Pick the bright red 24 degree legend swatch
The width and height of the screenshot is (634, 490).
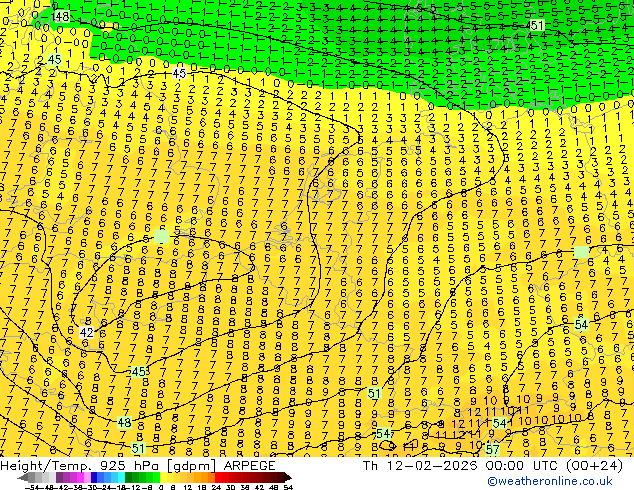click(x=218, y=477)
